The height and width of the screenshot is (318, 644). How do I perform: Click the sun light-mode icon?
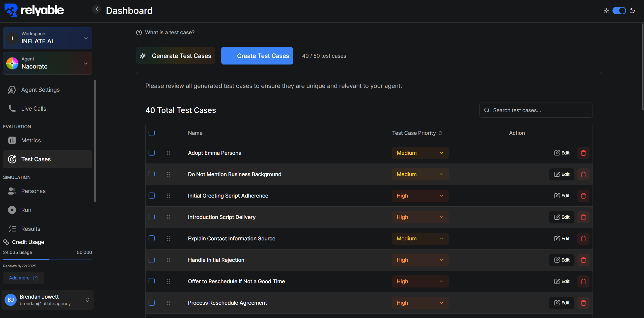point(606,11)
